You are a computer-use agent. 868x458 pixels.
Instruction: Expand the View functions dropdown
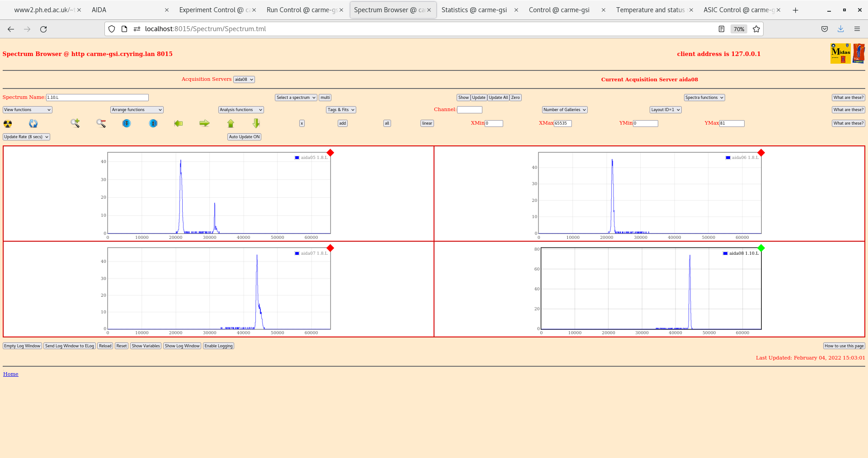click(x=28, y=110)
